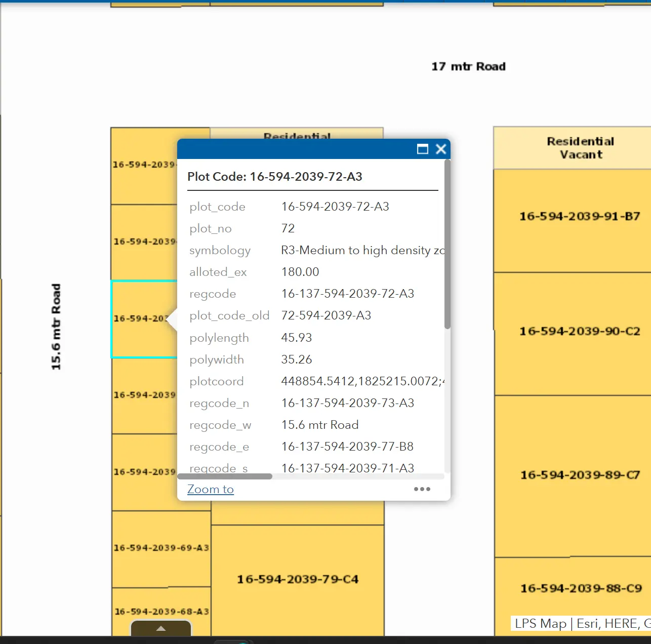Select plot 16-594-2039-91-B7 on the map
This screenshot has width=651, height=644.
[x=579, y=217]
